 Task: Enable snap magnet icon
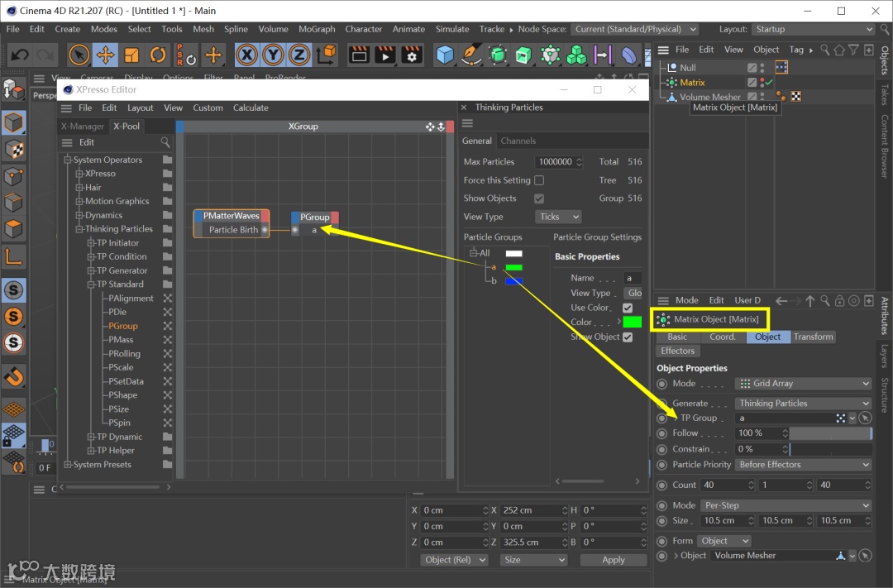(14, 376)
